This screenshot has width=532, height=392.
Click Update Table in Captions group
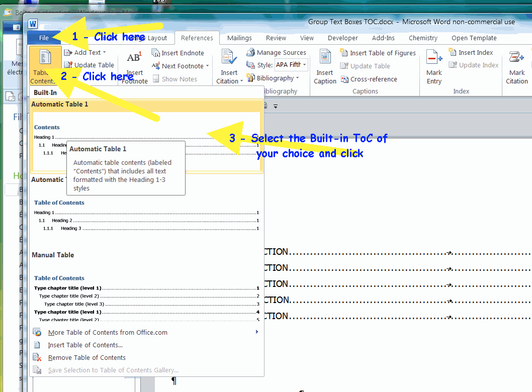(366, 66)
